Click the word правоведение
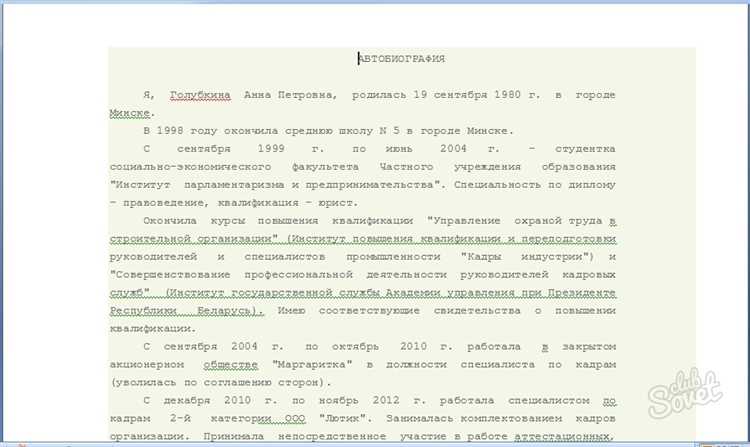The height and width of the screenshot is (447, 750). (x=163, y=203)
